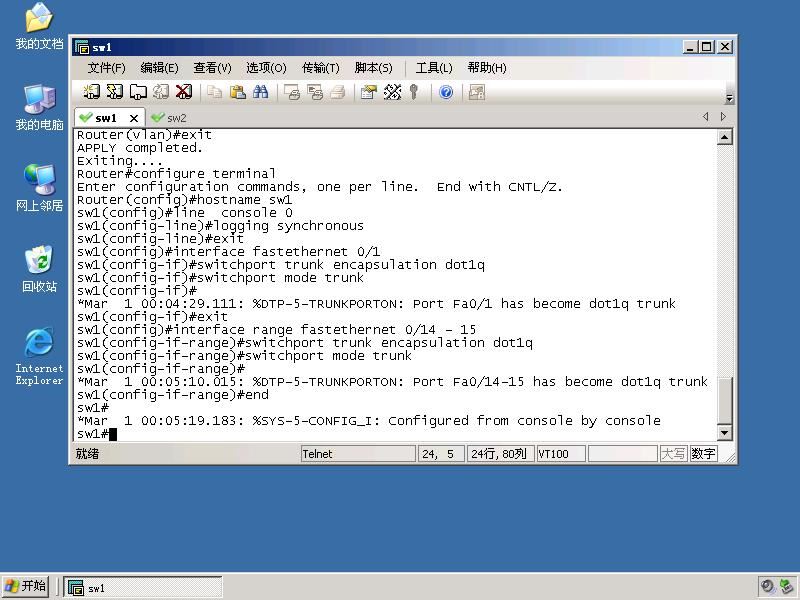800x600 pixels.
Task: Click 就绪 status text
Action: (87, 454)
